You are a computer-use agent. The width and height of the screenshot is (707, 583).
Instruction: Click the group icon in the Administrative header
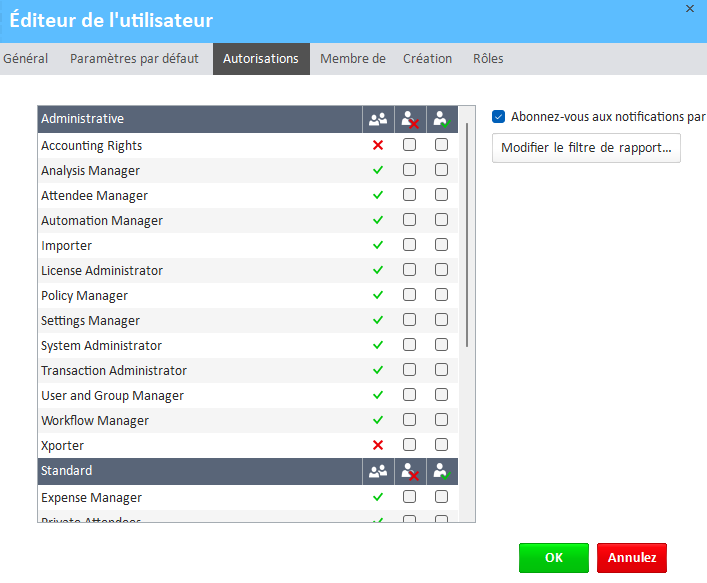378,119
